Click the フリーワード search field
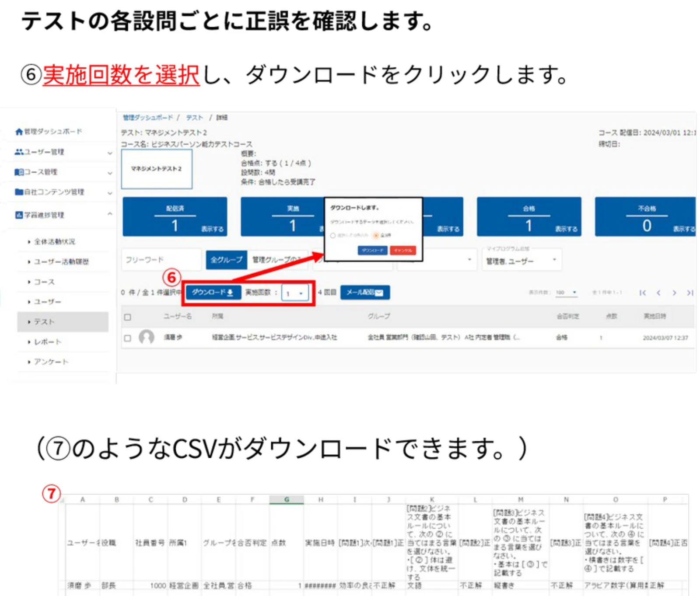The width and height of the screenshot is (700, 596). (x=161, y=260)
